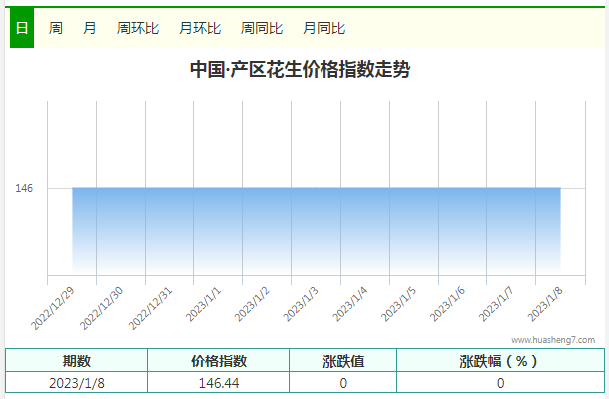609x399 pixels.
Task: Click the 价格指数 column header
Action: [x=219, y=361]
